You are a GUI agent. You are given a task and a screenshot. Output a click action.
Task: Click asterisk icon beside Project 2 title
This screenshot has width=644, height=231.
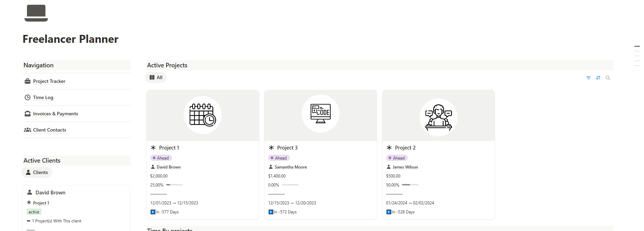[389, 148]
